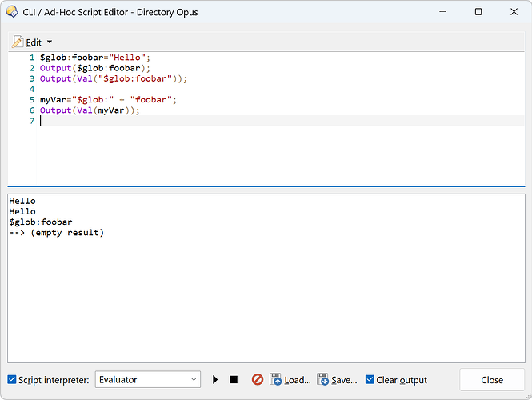Open the Evaluator interpreter dropdown
532x400 pixels.
coord(147,379)
